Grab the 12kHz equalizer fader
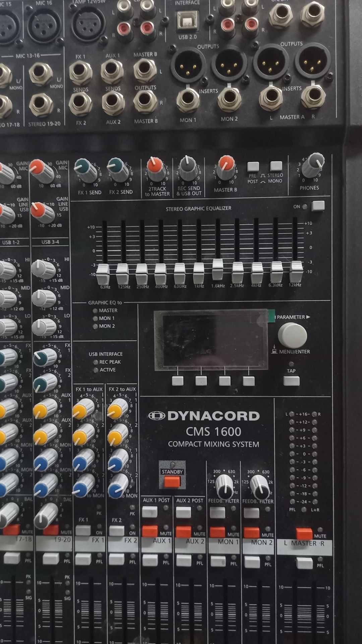This screenshot has width=362, height=644. coord(296,271)
